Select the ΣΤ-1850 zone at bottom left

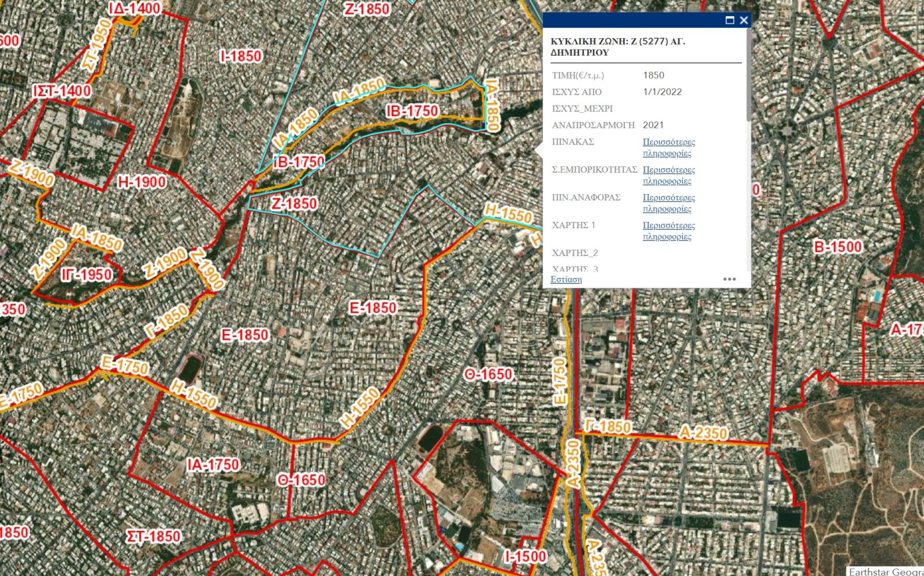point(154,537)
